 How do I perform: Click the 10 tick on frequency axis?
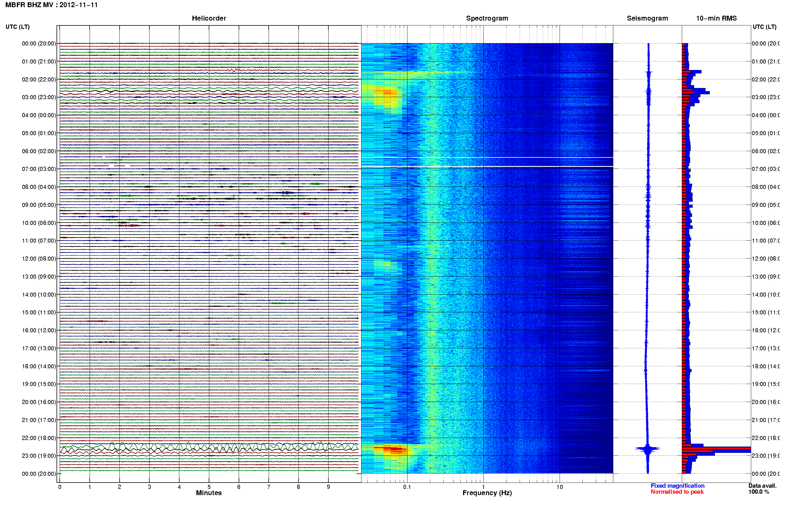pyautogui.click(x=560, y=487)
